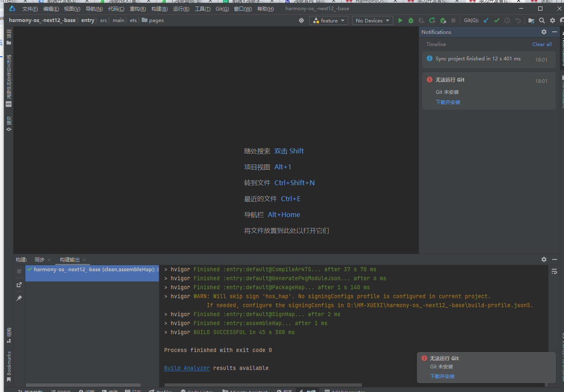Close the 构建输出 tab

84,260
